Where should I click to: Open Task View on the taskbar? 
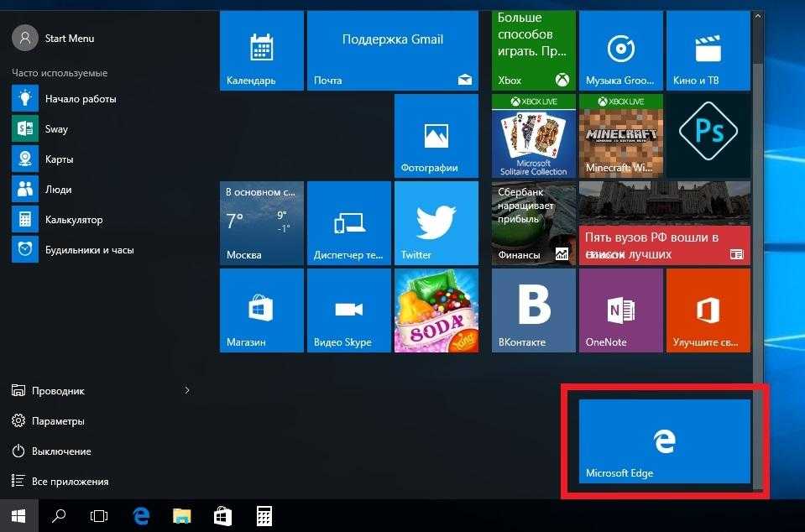[x=99, y=516]
